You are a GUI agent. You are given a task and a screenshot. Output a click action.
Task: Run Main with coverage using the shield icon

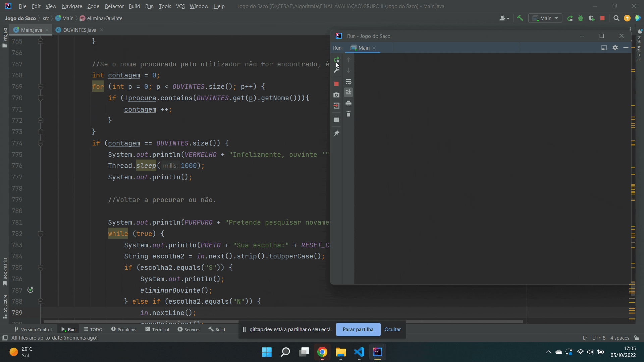(591, 18)
